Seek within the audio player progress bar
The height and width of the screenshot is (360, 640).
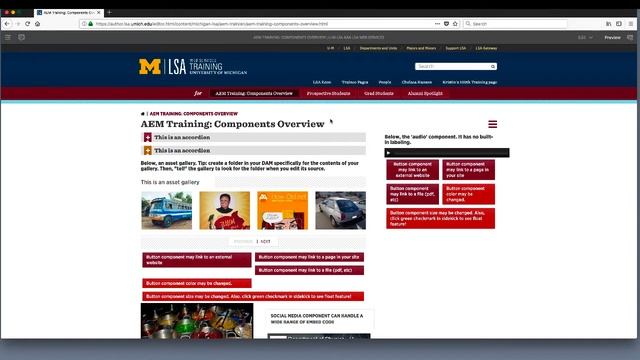coord(450,153)
